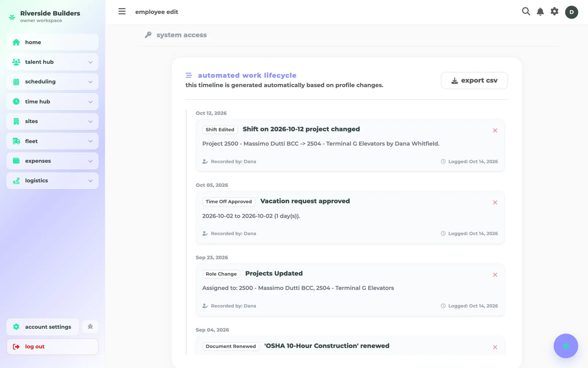The height and width of the screenshot is (368, 588).
Task: Expand sites menu
Action: click(x=52, y=121)
